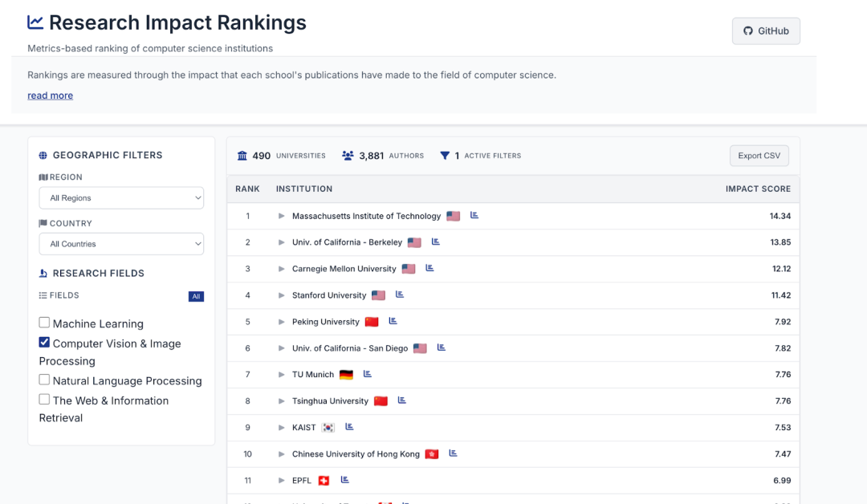Image resolution: width=867 pixels, height=504 pixels.
Task: Click the active filters funnel icon
Action: tap(445, 156)
